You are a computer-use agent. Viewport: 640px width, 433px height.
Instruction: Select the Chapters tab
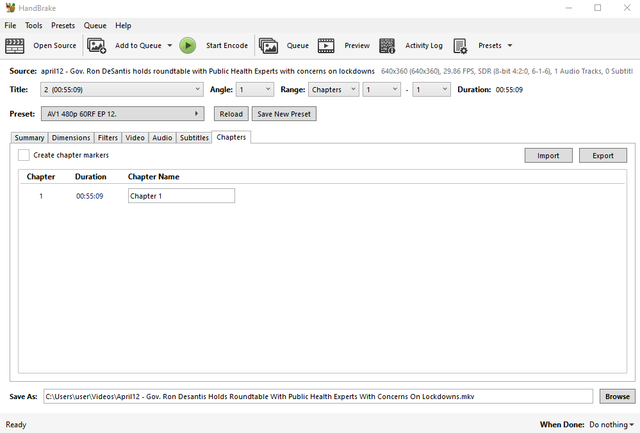click(x=231, y=137)
